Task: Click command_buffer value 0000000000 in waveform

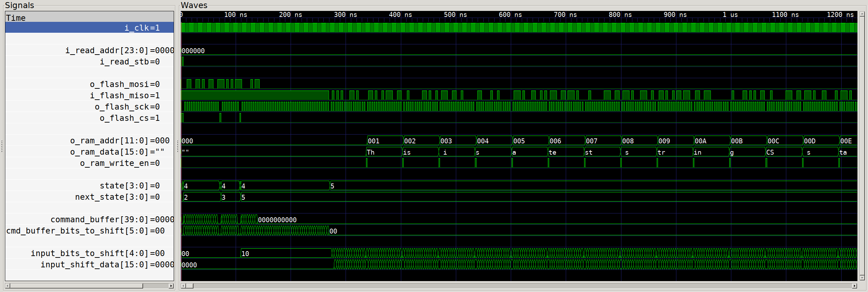Action: 277,220
